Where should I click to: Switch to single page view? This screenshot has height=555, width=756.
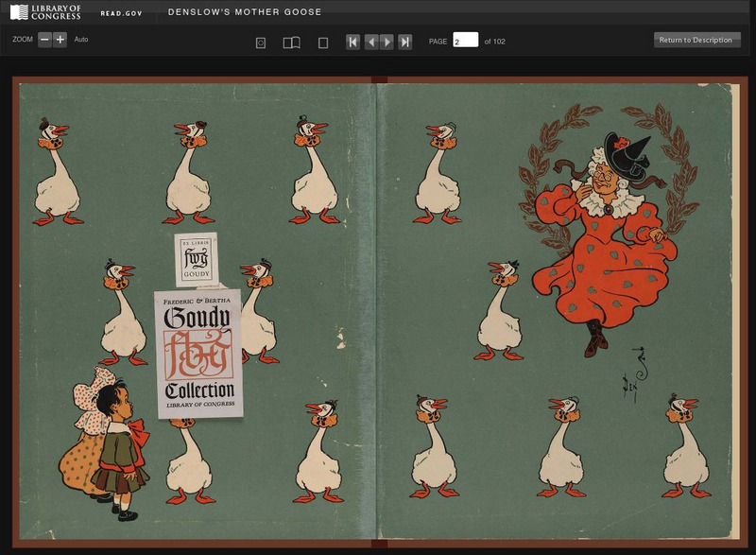tap(323, 43)
